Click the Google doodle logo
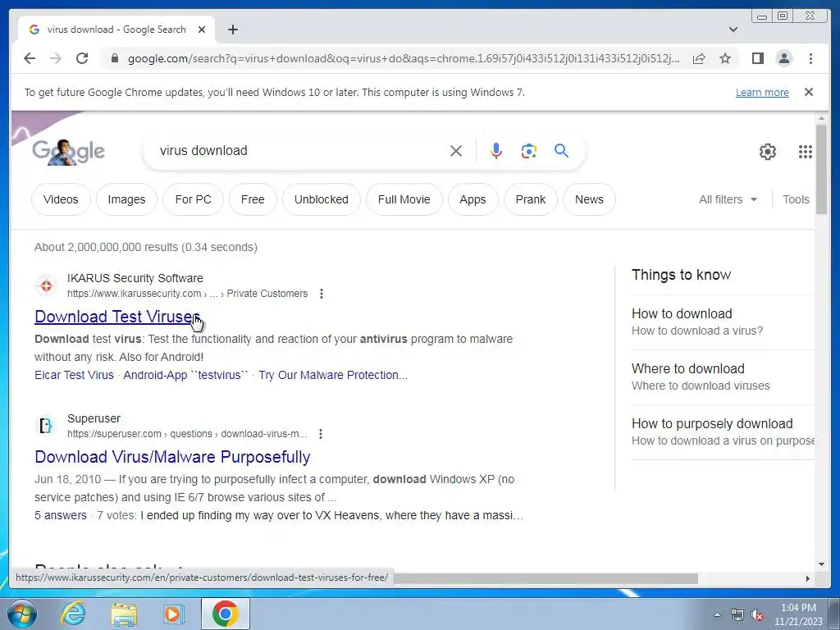This screenshot has height=630, width=840. [68, 152]
